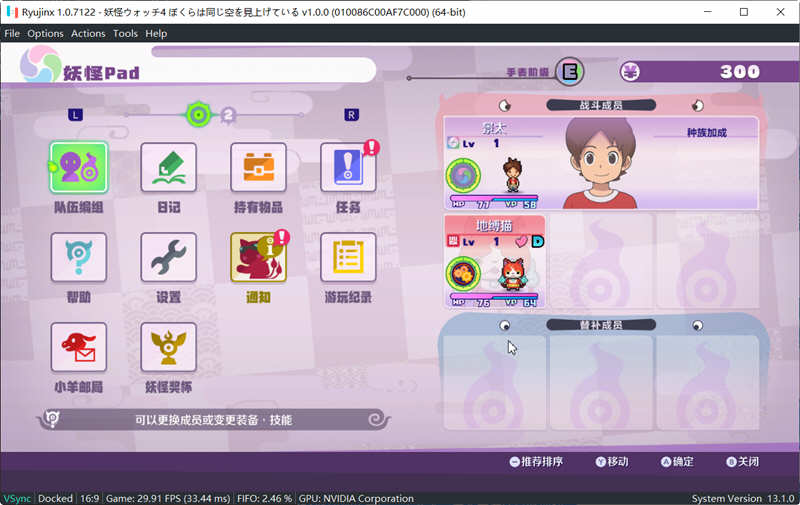Select the 别太 character card
The width and height of the screenshot is (800, 505).
[601, 163]
